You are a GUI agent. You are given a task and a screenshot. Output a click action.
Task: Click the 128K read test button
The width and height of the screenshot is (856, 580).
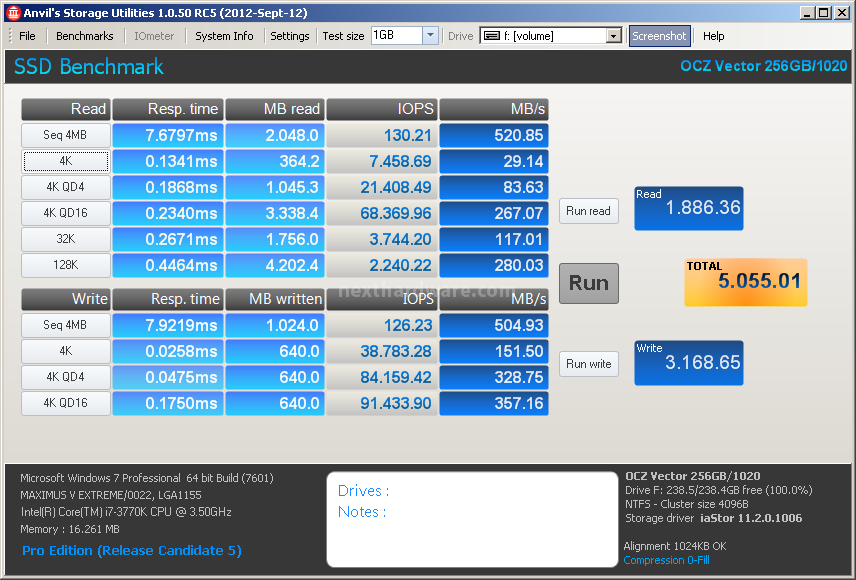point(66,265)
